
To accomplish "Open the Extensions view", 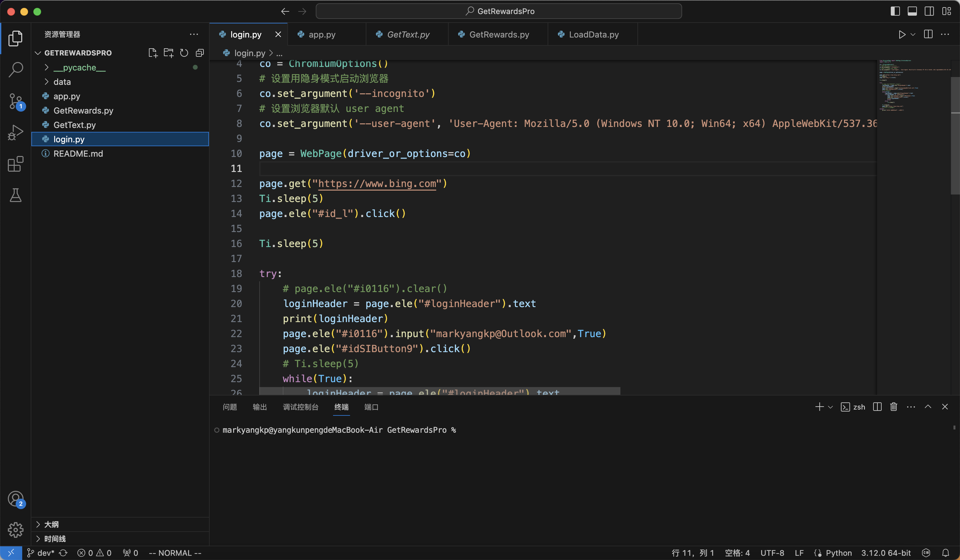I will click(15, 164).
